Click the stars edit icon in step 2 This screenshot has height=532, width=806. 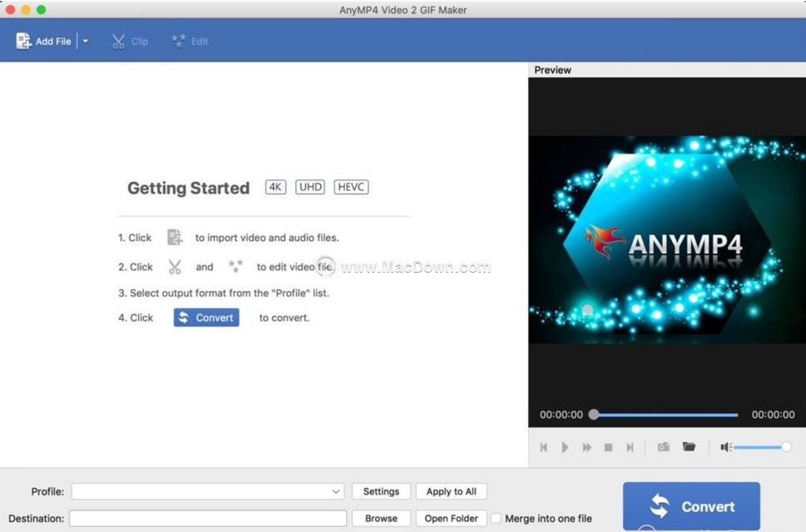[x=235, y=266]
